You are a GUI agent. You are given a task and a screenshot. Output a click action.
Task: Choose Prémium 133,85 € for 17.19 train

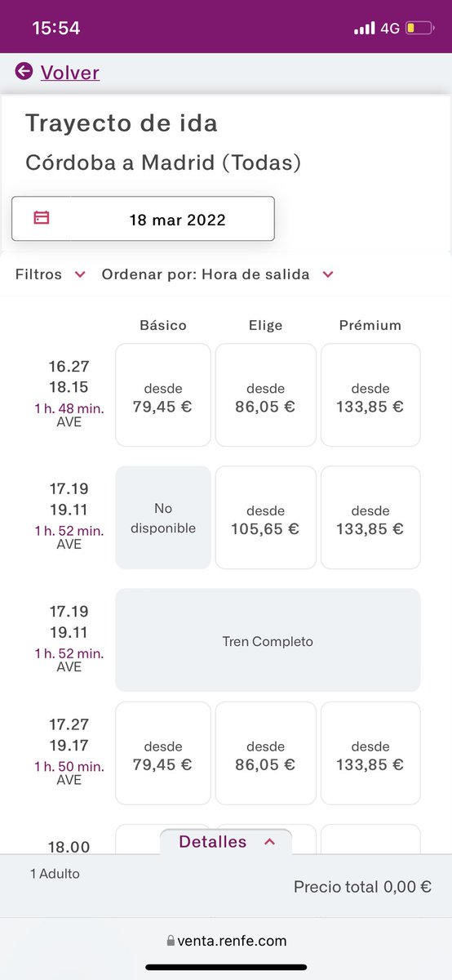370,518
